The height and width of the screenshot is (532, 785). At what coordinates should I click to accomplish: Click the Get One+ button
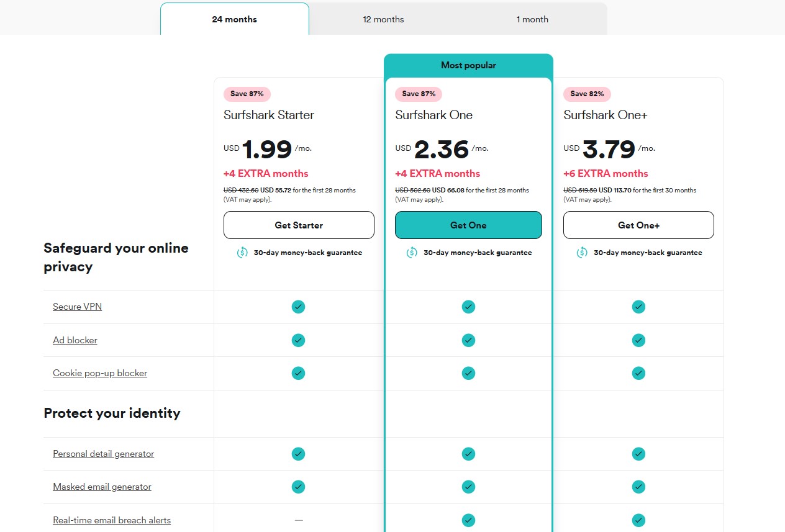[x=638, y=225]
